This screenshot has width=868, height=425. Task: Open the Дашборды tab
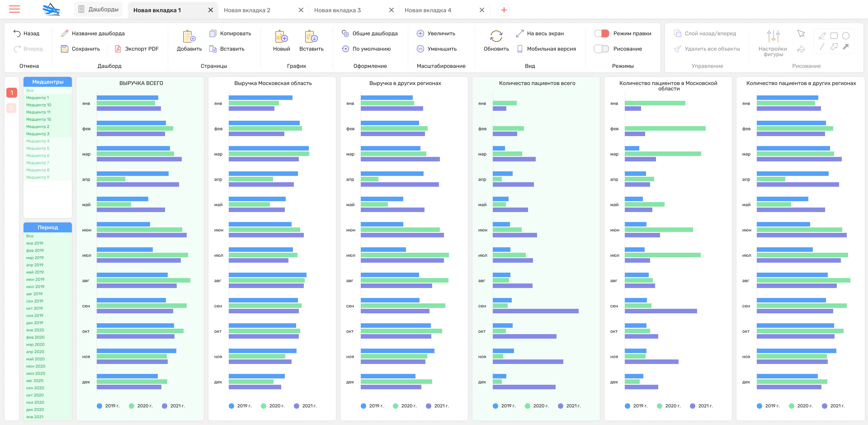(98, 9)
